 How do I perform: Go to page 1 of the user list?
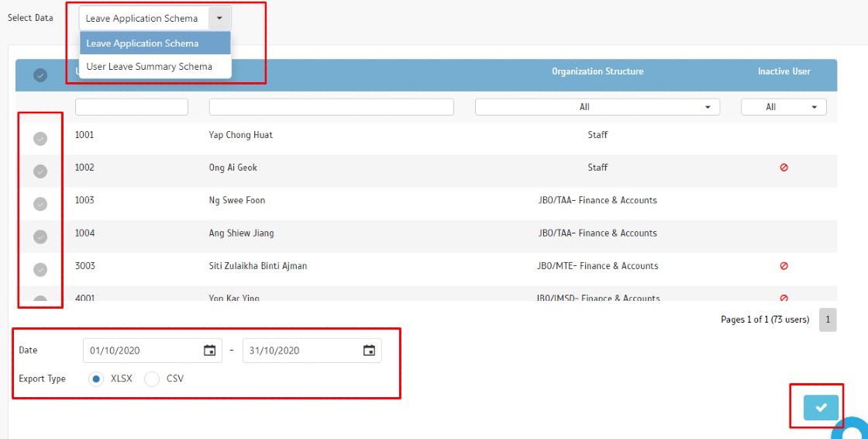pos(828,320)
